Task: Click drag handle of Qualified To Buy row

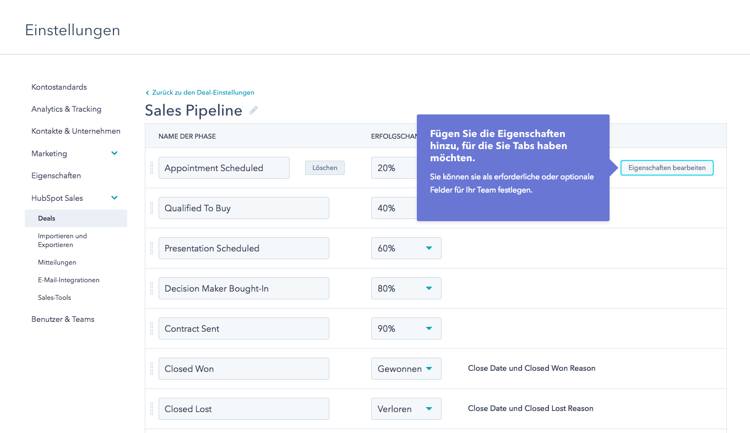Action: click(x=152, y=208)
